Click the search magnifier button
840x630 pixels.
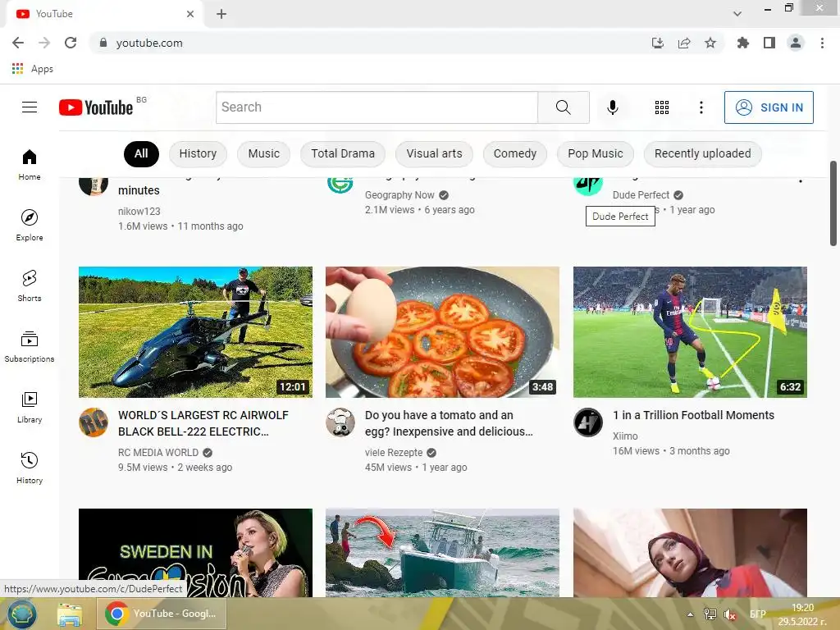click(x=563, y=107)
